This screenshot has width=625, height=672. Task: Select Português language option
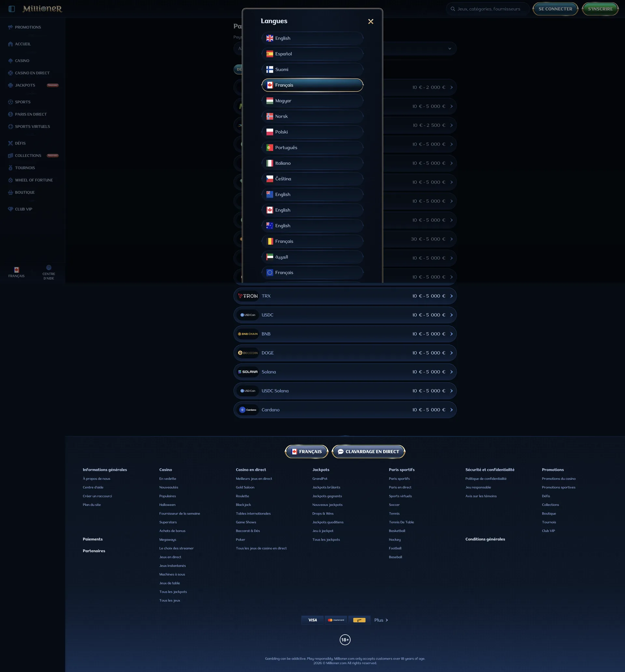(x=312, y=148)
